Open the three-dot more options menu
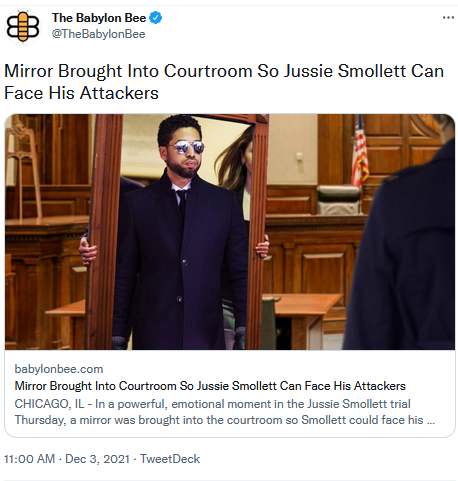Image resolution: width=458 pixels, height=481 pixels. pos(448,17)
